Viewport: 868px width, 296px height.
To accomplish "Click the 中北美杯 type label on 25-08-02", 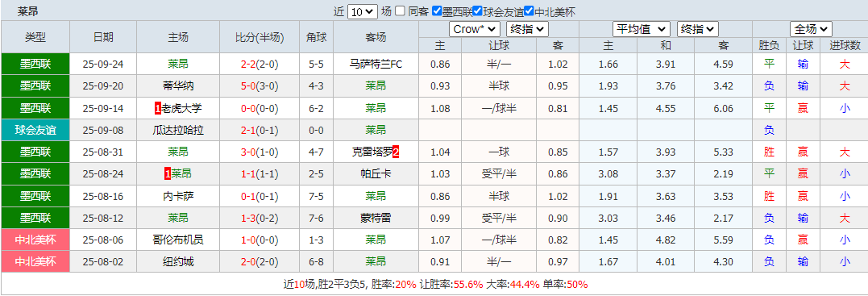I will (35, 261).
